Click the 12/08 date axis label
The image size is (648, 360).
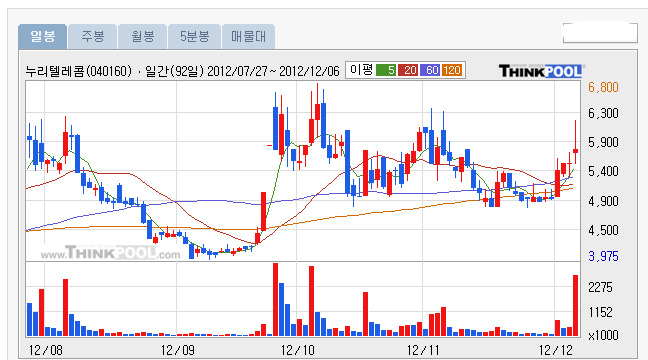(45, 350)
